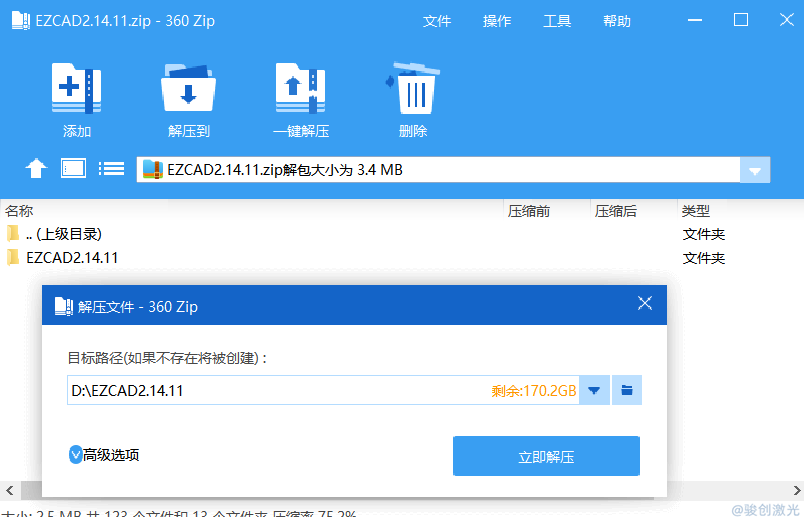Expand the target path history dropdown
Image resolution: width=804 pixels, height=517 pixels.
[594, 390]
